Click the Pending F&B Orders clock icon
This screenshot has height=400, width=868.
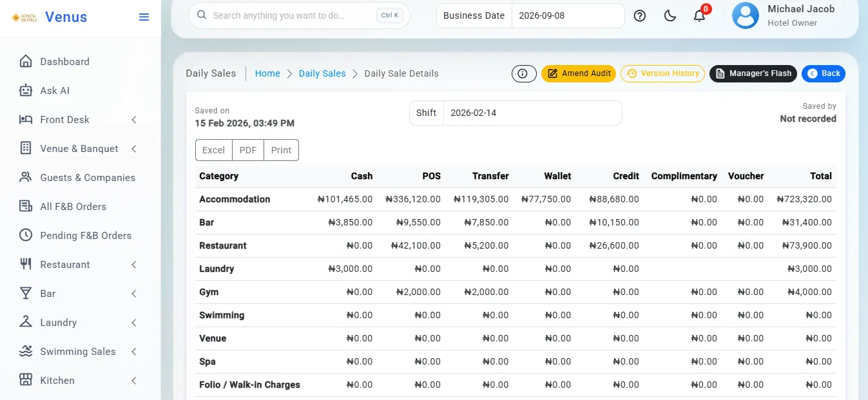pos(26,236)
